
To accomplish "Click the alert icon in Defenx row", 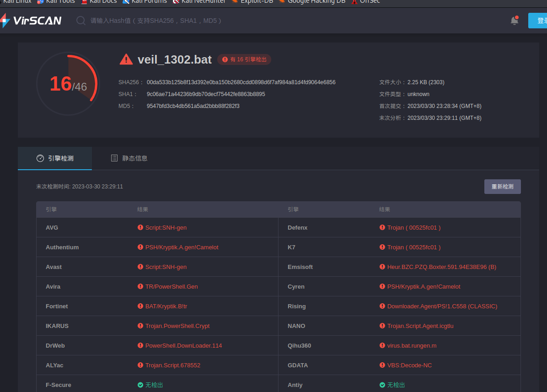I will 382,227.
